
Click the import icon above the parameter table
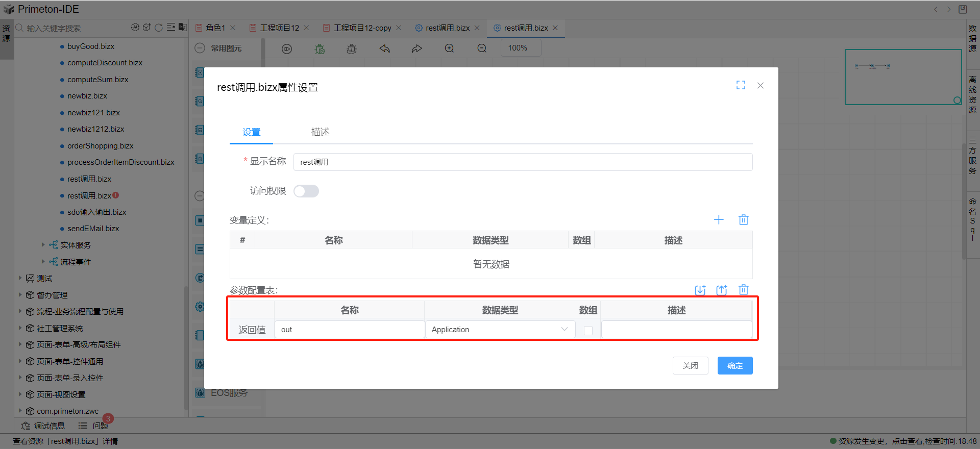[700, 290]
